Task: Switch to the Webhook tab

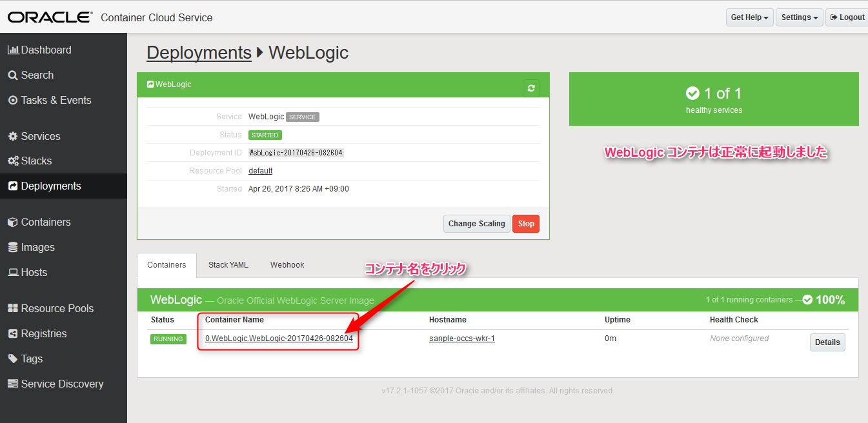Action: 287,265
